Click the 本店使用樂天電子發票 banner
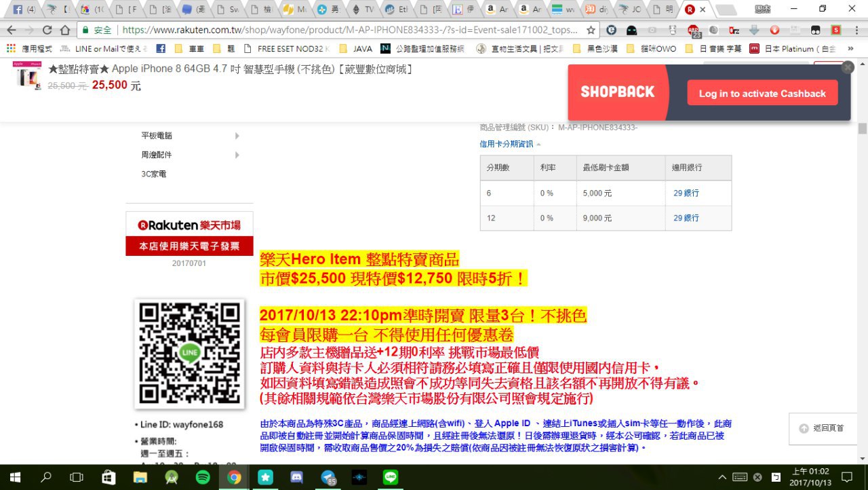This screenshot has width=868, height=490. pos(189,246)
